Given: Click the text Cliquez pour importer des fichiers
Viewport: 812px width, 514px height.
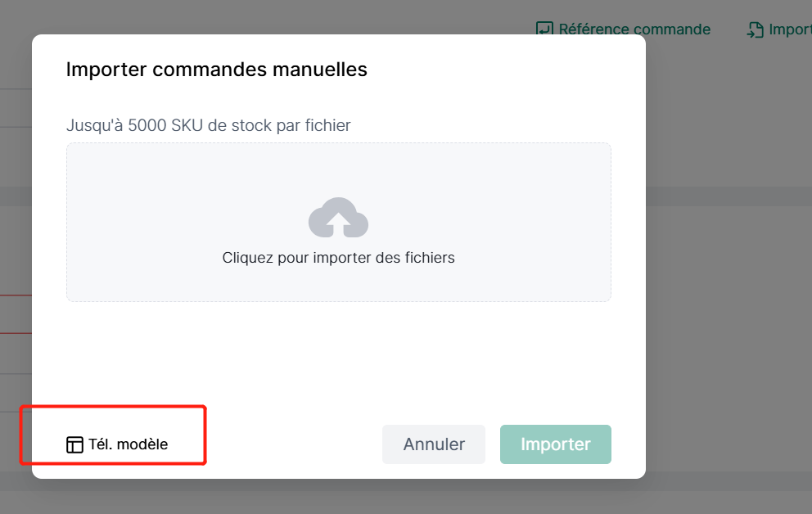Looking at the screenshot, I should [x=338, y=258].
